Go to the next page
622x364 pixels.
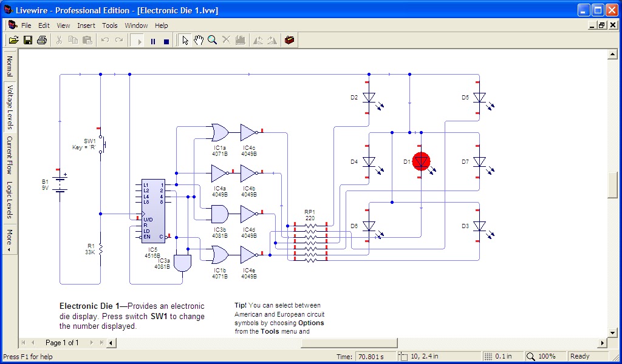[92, 343]
